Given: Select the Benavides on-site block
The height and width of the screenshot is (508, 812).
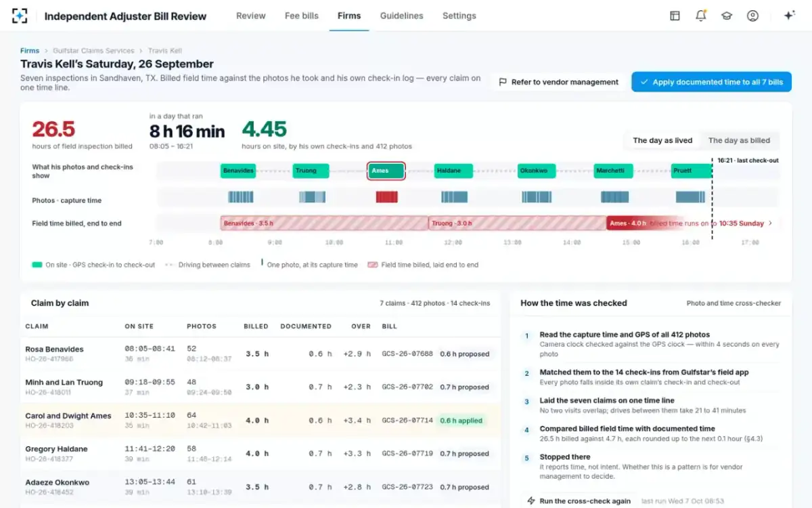Looking at the screenshot, I should pos(238,171).
